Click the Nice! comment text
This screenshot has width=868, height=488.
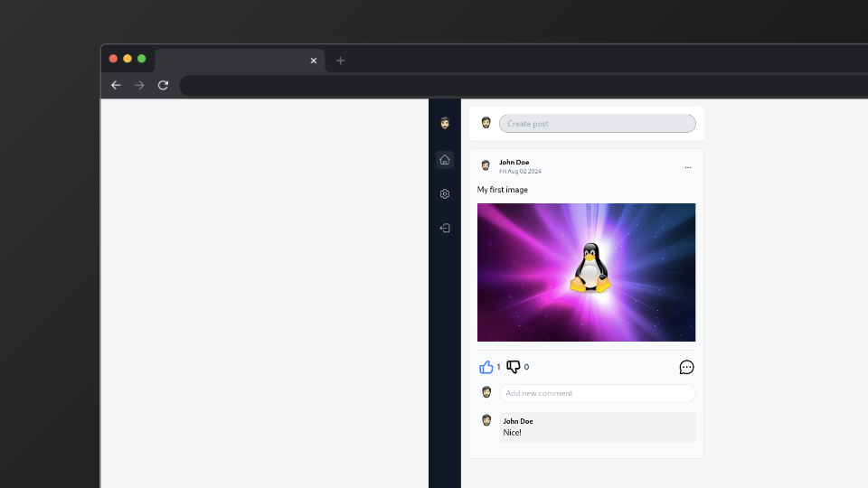(512, 433)
